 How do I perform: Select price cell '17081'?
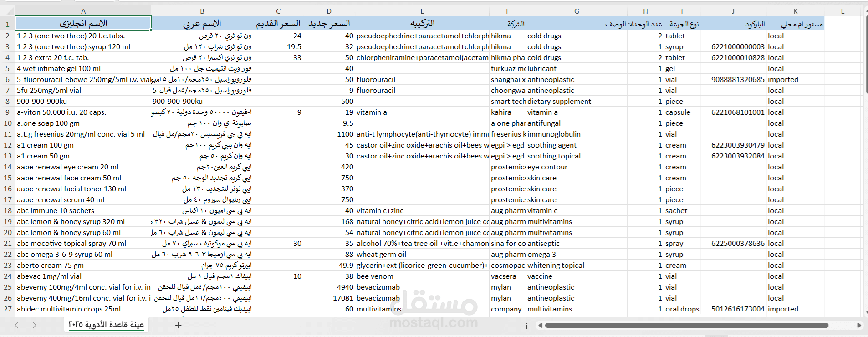[x=329, y=298]
